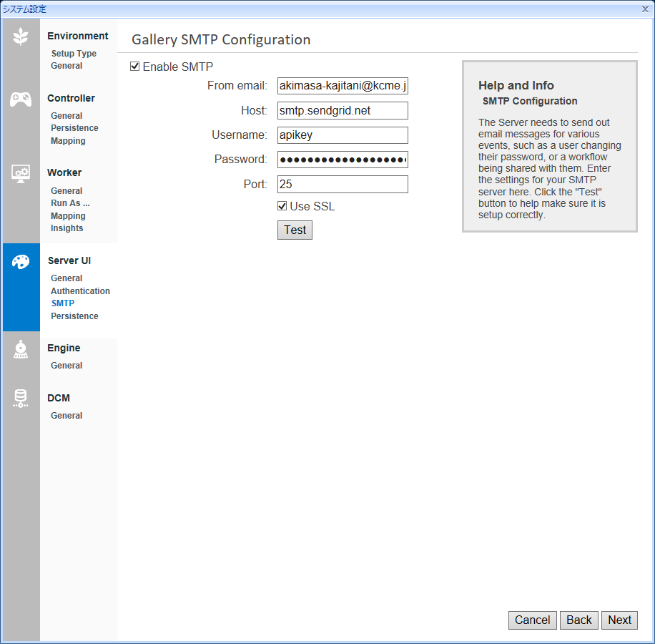Click the Next button
655x644 pixels.
619,620
